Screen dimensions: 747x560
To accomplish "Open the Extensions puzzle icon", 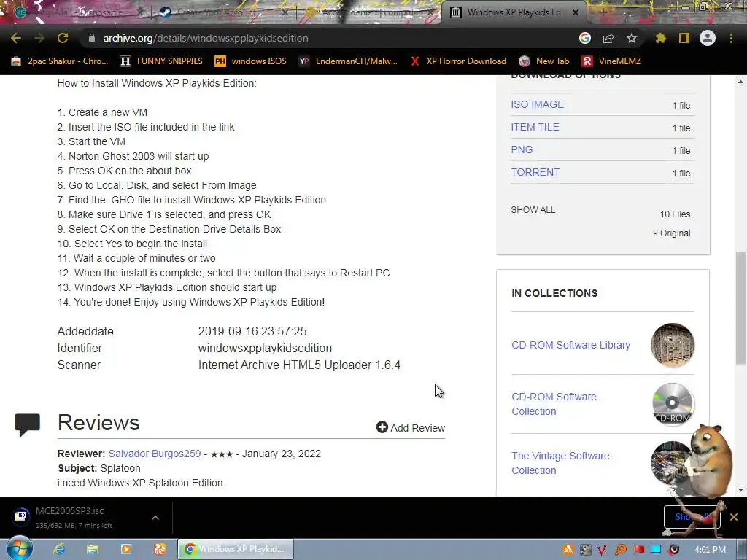I will [661, 38].
